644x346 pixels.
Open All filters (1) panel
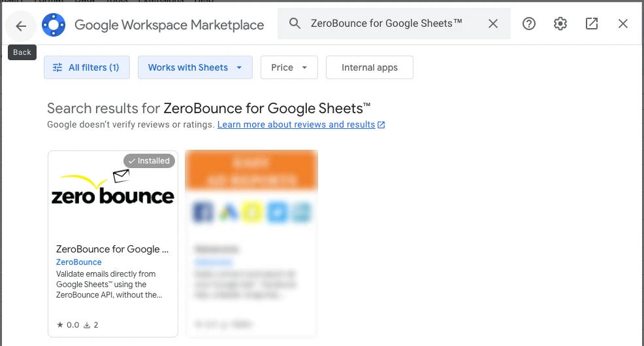click(87, 67)
